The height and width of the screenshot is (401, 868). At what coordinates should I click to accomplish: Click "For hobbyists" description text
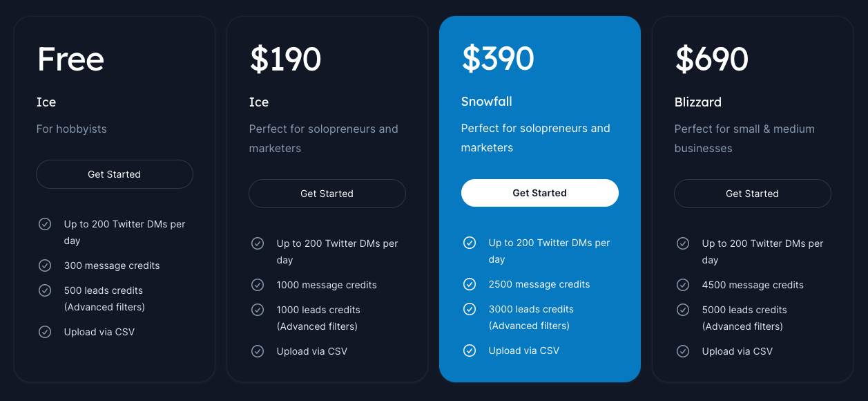pyautogui.click(x=71, y=129)
